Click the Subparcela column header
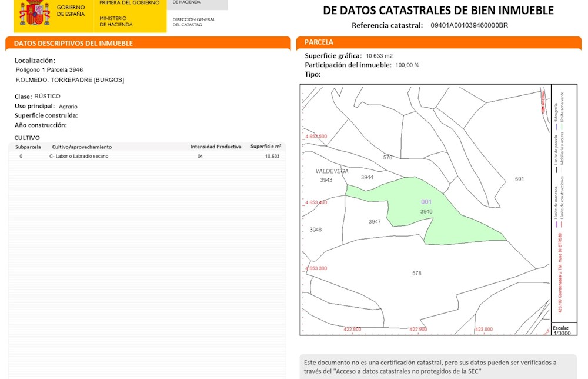 (28, 147)
